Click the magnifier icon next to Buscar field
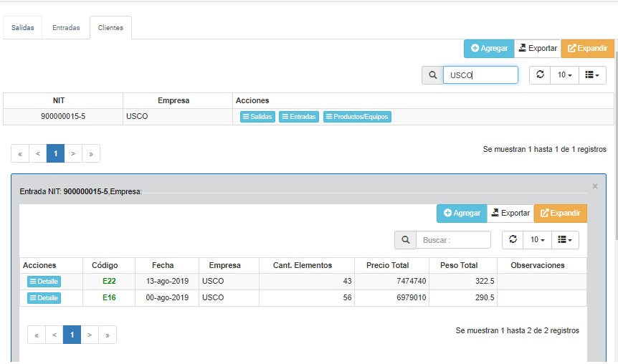 405,240
